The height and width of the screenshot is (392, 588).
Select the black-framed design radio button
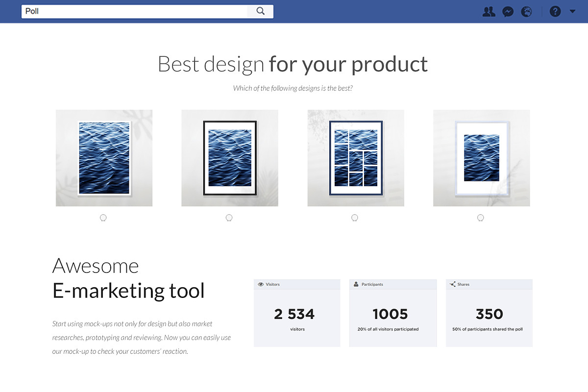[229, 218]
